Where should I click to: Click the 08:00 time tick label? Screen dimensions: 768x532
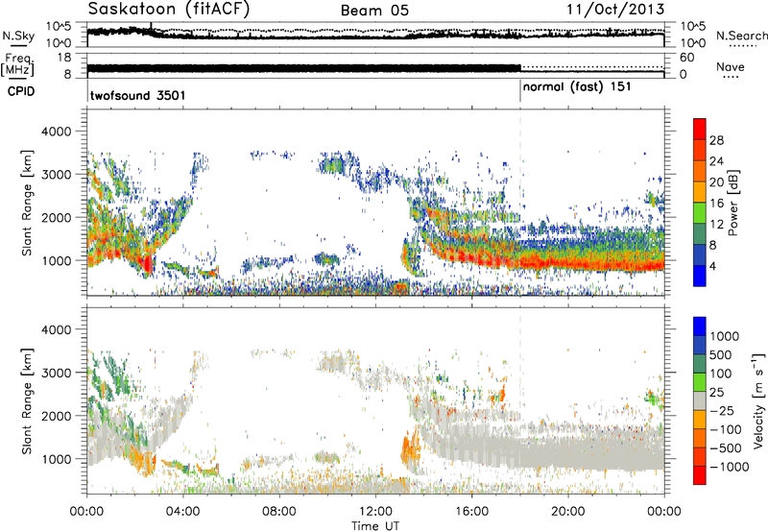click(279, 512)
